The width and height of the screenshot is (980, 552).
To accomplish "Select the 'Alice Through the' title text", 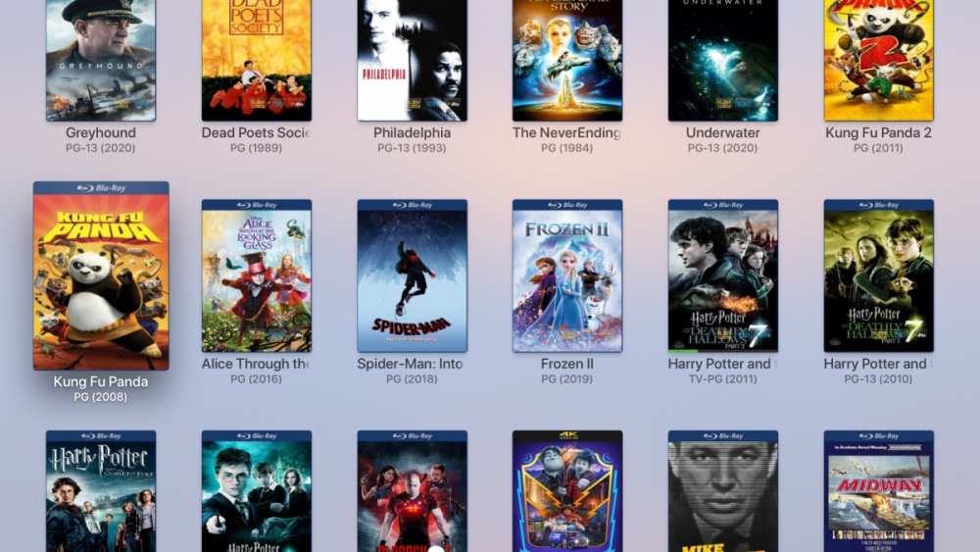I will (x=256, y=363).
